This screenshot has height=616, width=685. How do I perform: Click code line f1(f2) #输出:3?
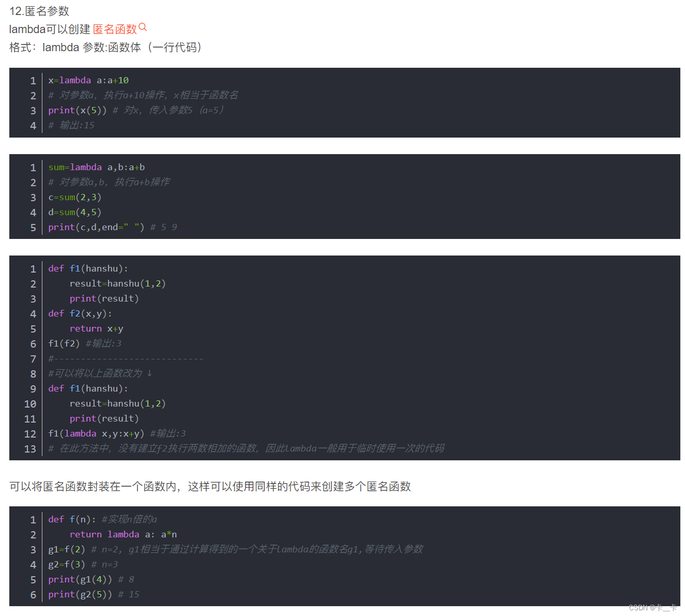click(x=85, y=344)
